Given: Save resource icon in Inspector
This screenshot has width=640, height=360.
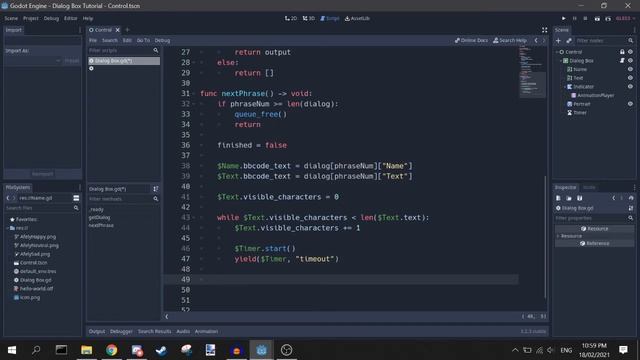Looking at the screenshot, I should (x=580, y=198).
